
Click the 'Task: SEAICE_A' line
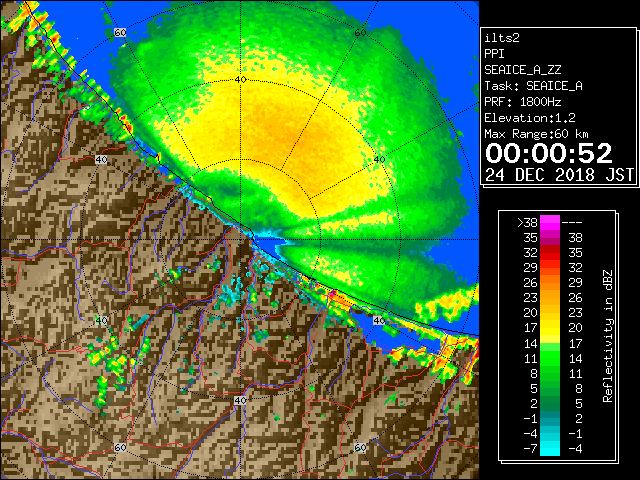click(533, 86)
